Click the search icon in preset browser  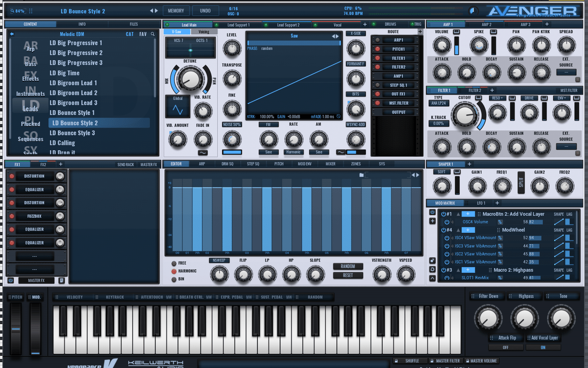pyautogui.click(x=153, y=34)
